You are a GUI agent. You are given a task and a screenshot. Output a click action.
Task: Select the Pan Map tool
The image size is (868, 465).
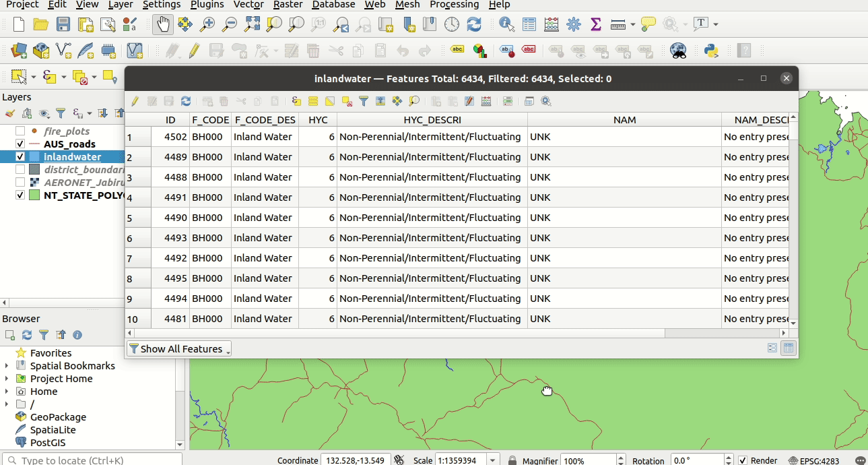click(162, 24)
